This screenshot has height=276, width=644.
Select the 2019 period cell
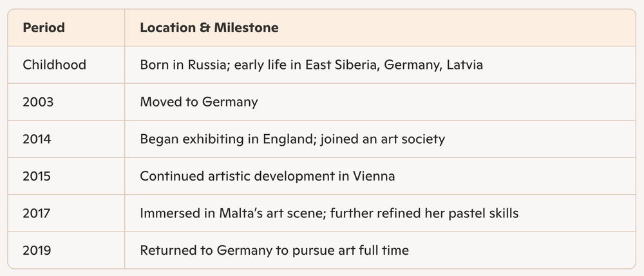click(x=66, y=250)
